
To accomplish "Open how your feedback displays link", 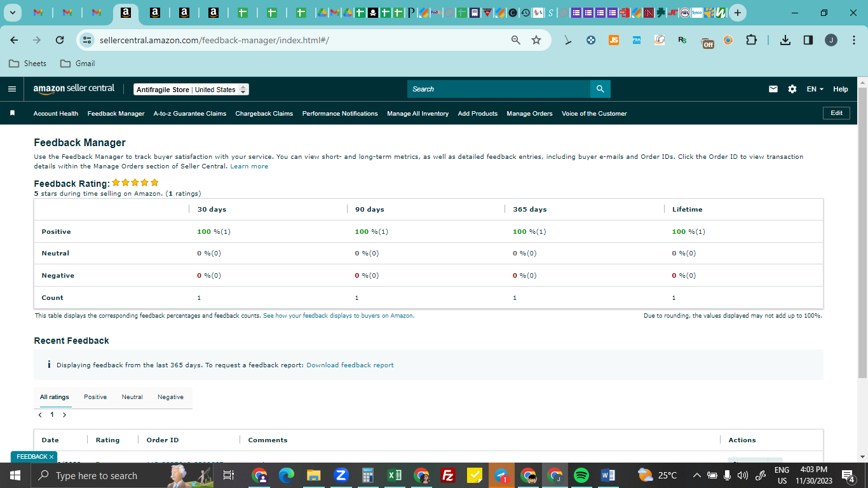I will (x=338, y=316).
